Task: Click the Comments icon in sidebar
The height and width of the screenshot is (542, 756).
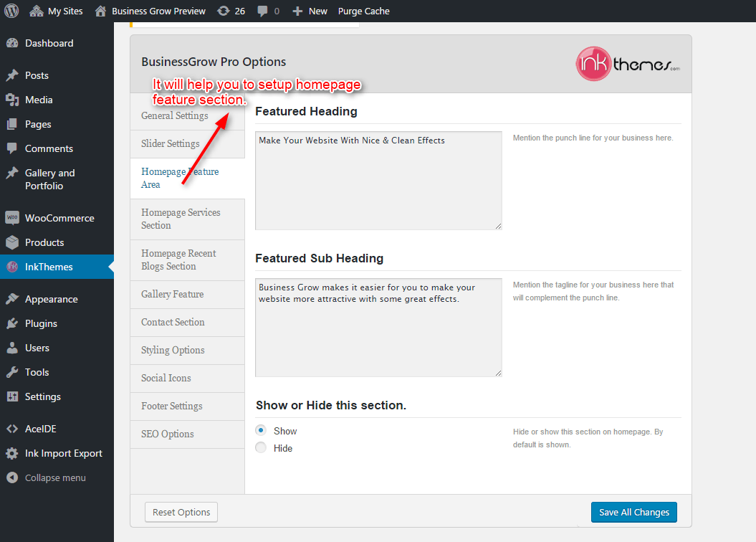Action: click(x=12, y=148)
